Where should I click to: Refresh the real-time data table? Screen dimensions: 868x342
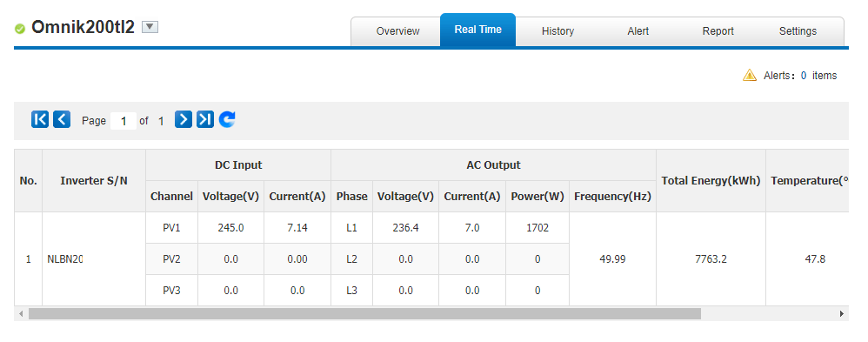pyautogui.click(x=227, y=119)
